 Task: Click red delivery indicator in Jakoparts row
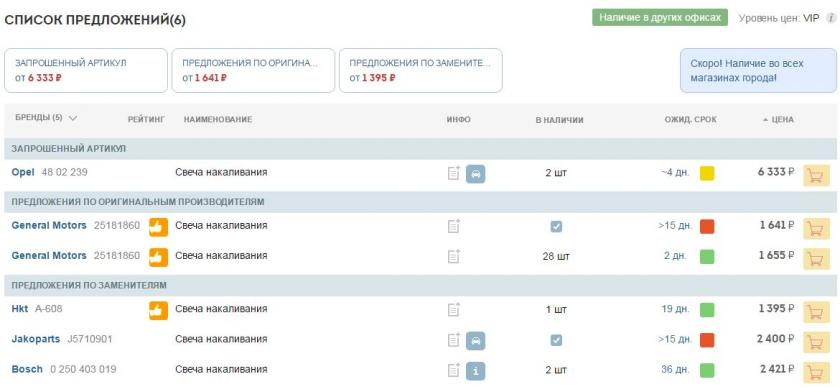(x=707, y=339)
